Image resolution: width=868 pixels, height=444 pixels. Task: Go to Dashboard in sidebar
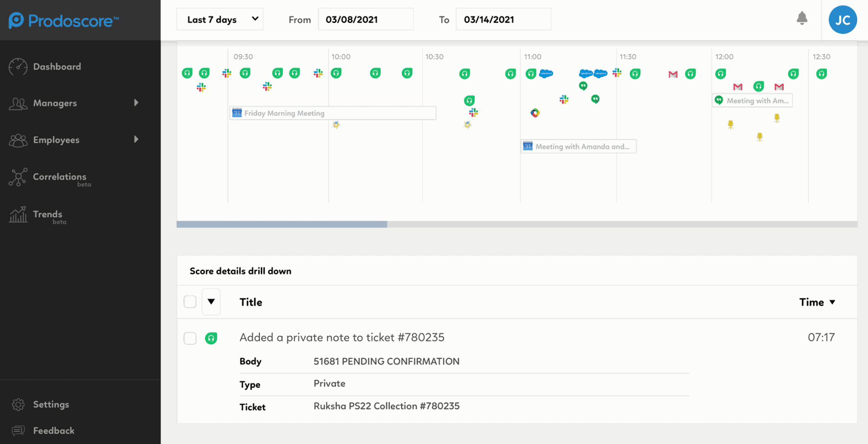click(x=57, y=66)
